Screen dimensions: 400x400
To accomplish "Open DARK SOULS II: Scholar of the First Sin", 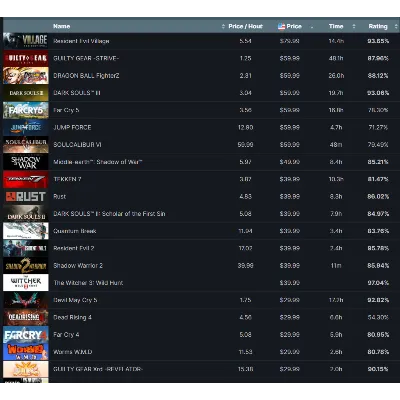I will tap(109, 214).
